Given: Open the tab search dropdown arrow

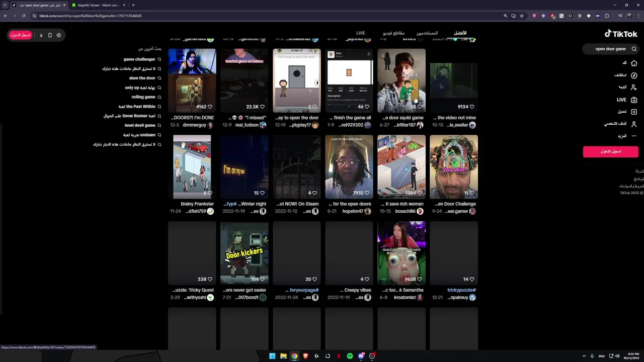Looking at the screenshot, I should click(x=5, y=5).
